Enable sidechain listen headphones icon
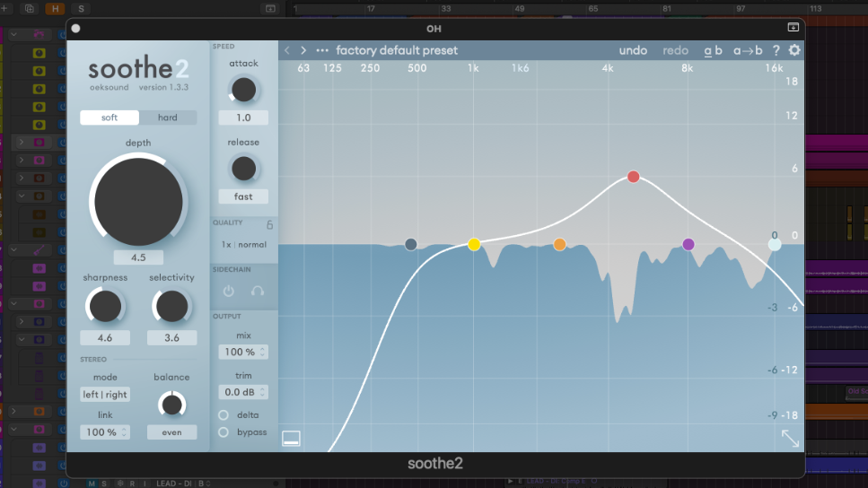This screenshot has height=488, width=868. click(258, 291)
